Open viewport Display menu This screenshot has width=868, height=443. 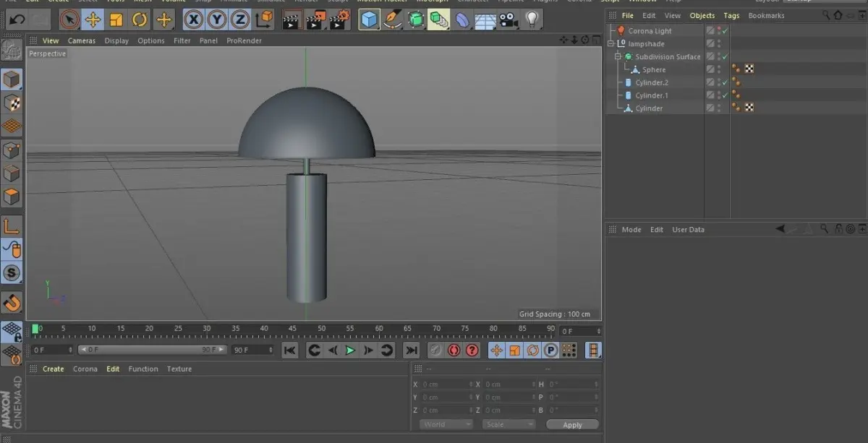[116, 40]
